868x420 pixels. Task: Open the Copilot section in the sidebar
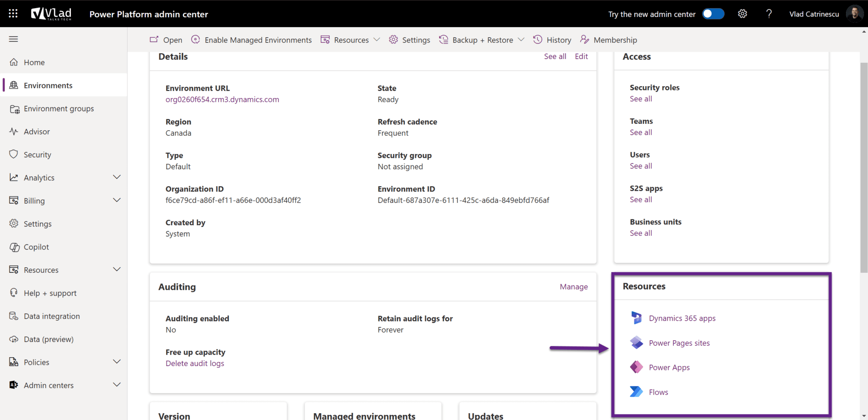[x=37, y=246]
